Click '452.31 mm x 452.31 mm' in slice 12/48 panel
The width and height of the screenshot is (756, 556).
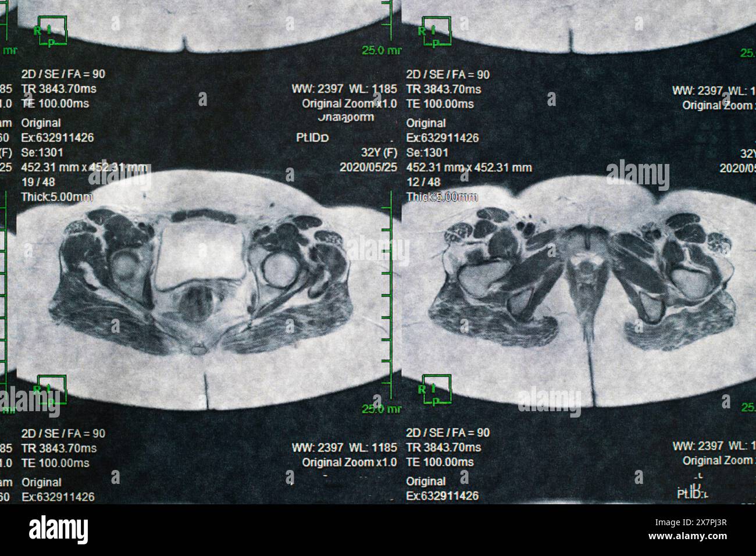point(469,167)
